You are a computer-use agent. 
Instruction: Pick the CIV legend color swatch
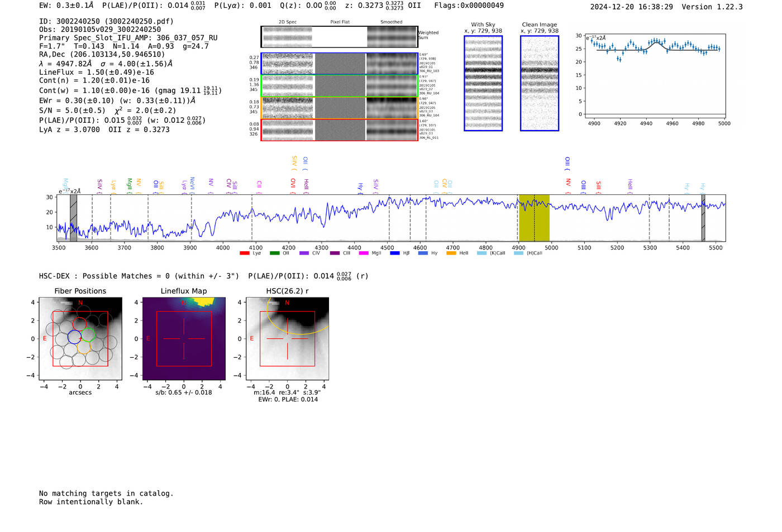pyautogui.click(x=304, y=253)
